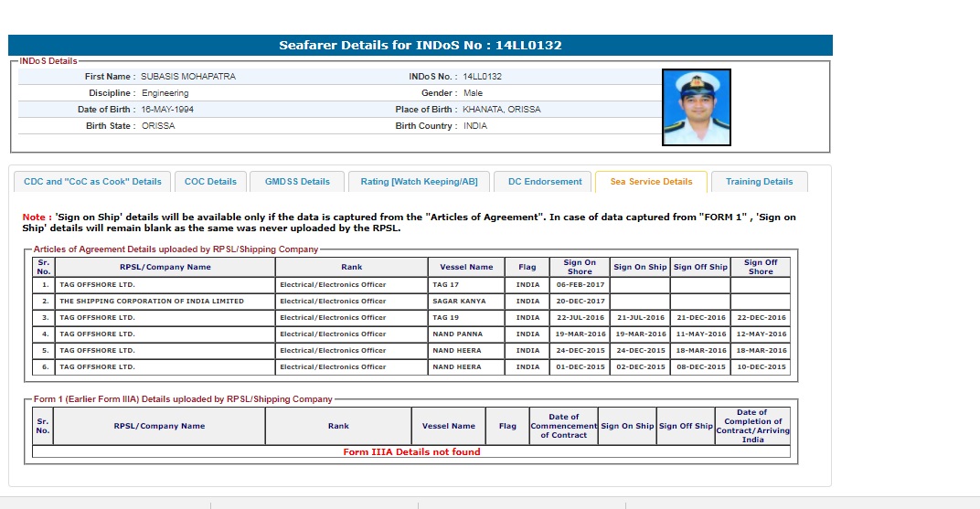
Task: Click the SAGAR KANYA vessel name cell
Action: pos(466,302)
